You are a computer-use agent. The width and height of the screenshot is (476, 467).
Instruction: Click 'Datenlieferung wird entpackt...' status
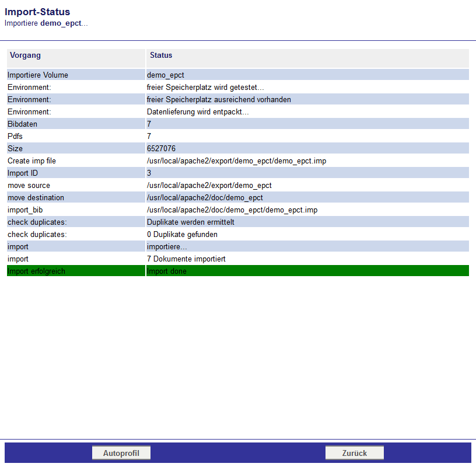198,112
